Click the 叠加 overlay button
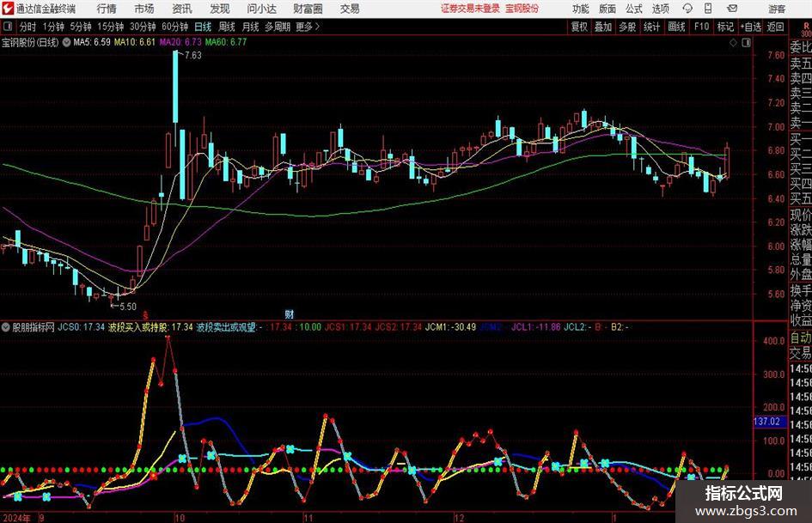The image size is (812, 523). click(x=603, y=27)
